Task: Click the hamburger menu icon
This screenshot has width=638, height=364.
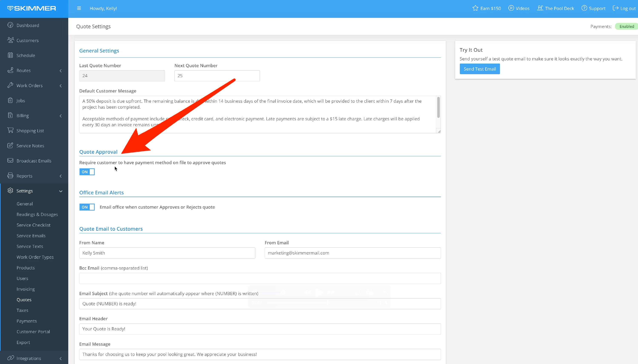Action: pyautogui.click(x=79, y=8)
